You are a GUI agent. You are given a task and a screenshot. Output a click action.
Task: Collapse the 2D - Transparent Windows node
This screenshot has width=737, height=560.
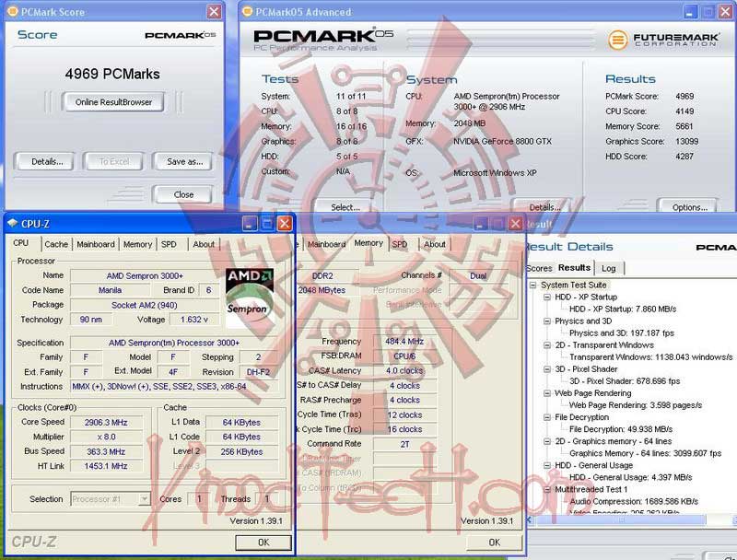pyautogui.click(x=547, y=345)
